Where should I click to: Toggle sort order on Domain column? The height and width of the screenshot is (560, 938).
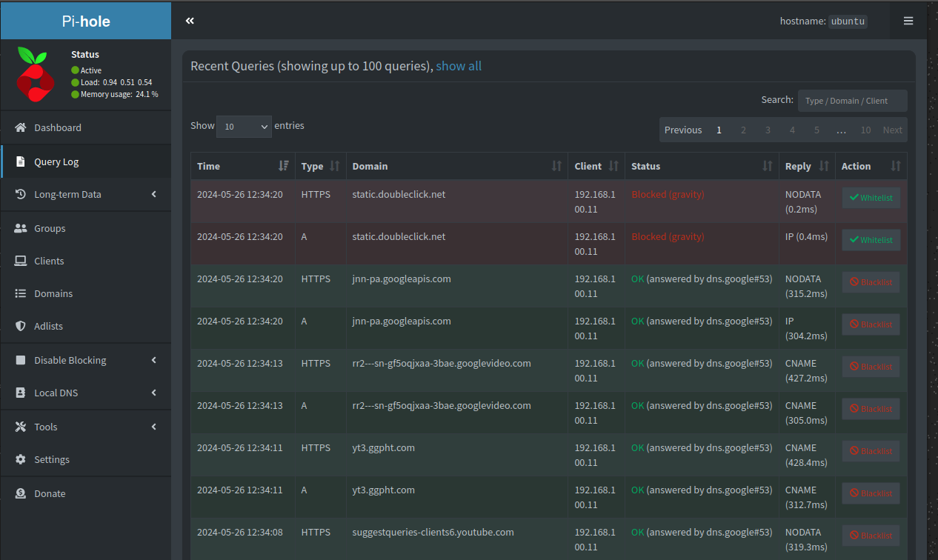pos(556,166)
